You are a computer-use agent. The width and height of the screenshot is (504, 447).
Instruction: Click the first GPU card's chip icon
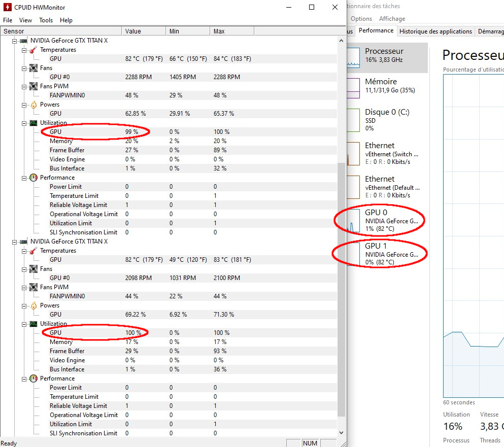(x=23, y=41)
